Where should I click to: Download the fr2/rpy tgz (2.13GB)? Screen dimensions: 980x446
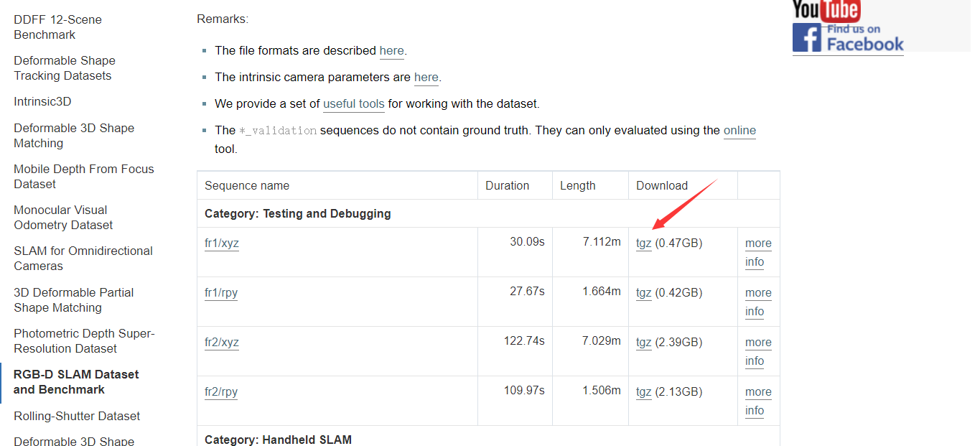tap(644, 392)
